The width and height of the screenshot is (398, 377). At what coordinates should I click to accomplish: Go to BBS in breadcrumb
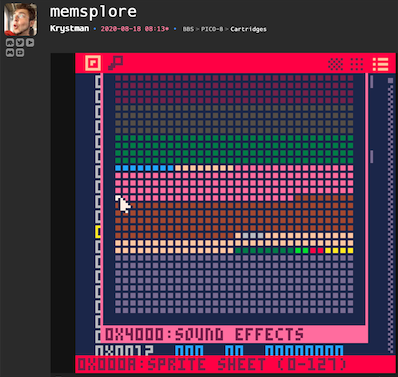coord(188,29)
